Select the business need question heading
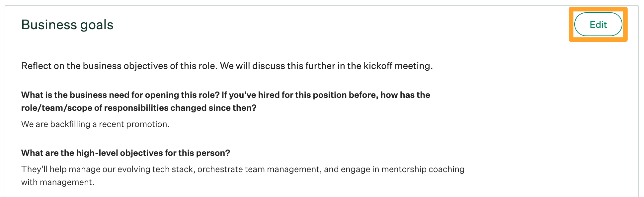The height and width of the screenshot is (197, 644). (225, 95)
